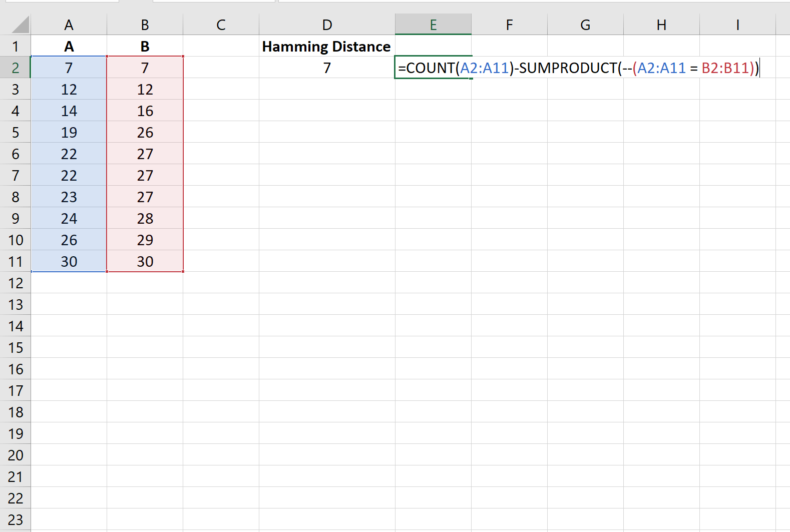Select row 1 header

tap(16, 46)
